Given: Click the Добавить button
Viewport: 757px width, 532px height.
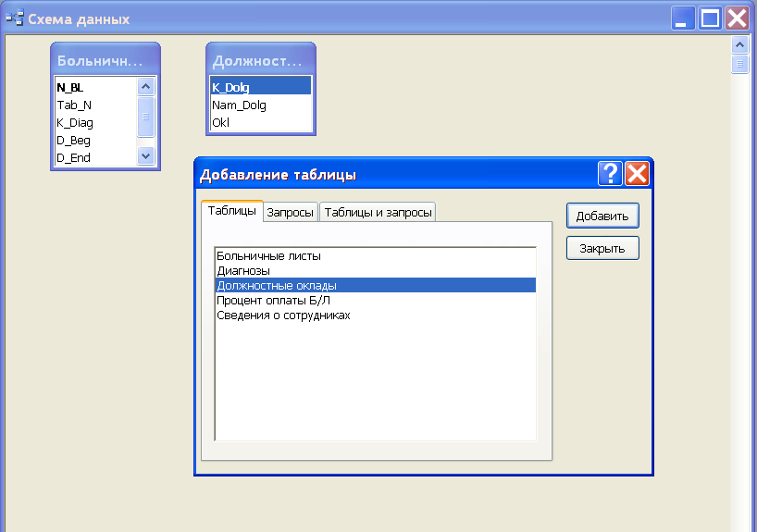Looking at the screenshot, I should pos(602,216).
